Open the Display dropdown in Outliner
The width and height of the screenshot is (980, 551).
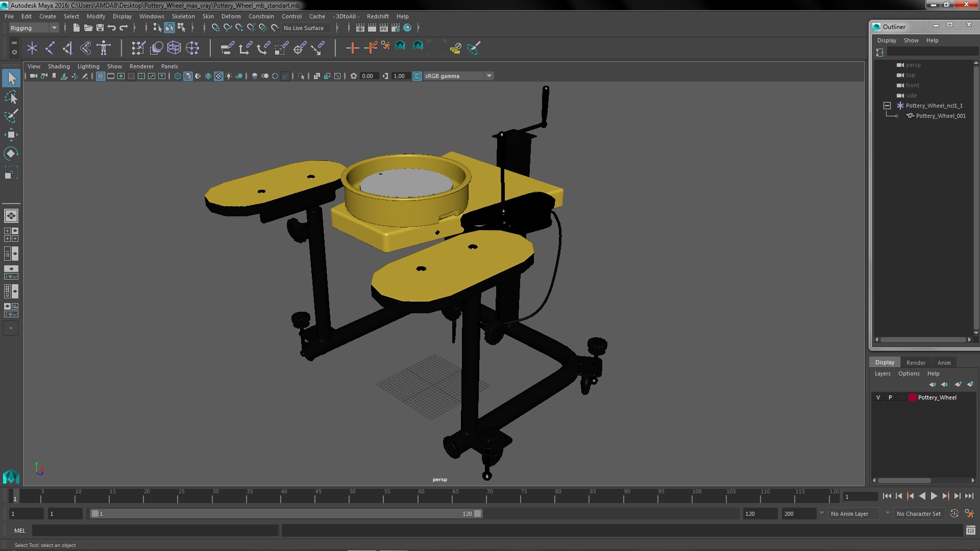[887, 40]
